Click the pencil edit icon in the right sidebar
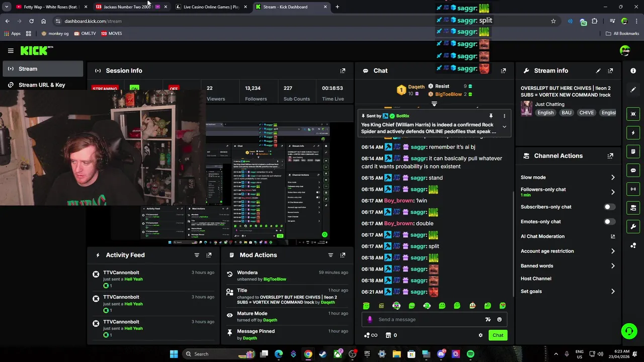This screenshot has width=644, height=362. click(x=633, y=89)
